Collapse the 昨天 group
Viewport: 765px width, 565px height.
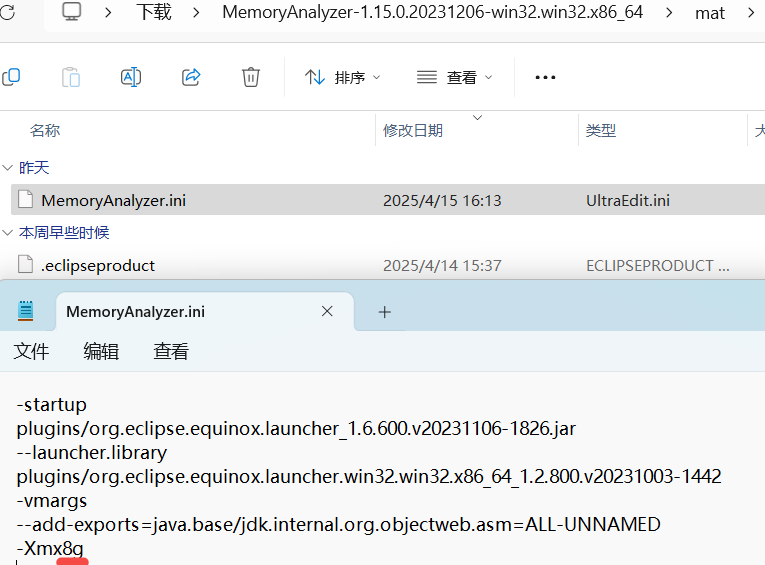(x=7, y=168)
